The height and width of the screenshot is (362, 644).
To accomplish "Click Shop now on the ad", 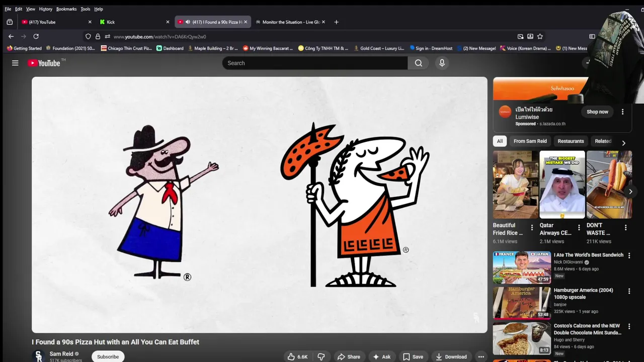I will [597, 112].
